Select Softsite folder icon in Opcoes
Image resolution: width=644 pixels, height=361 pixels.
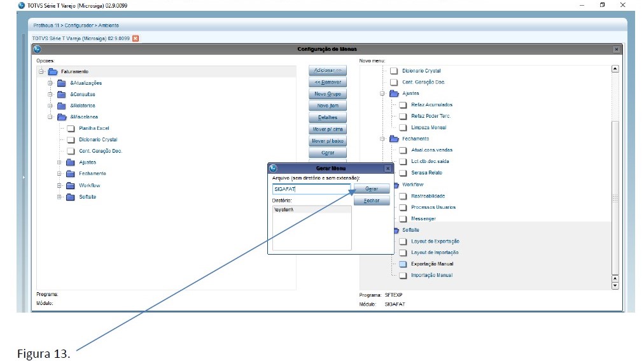click(71, 197)
